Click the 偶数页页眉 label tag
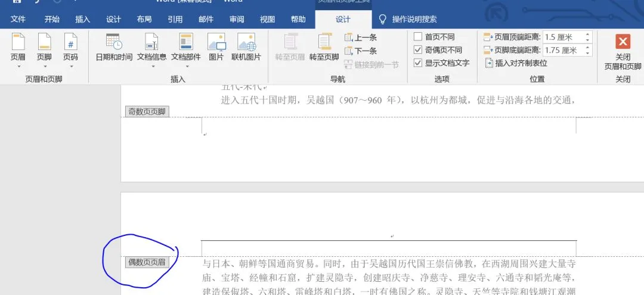Image resolution: width=644 pixels, height=295 pixels. pos(147,262)
